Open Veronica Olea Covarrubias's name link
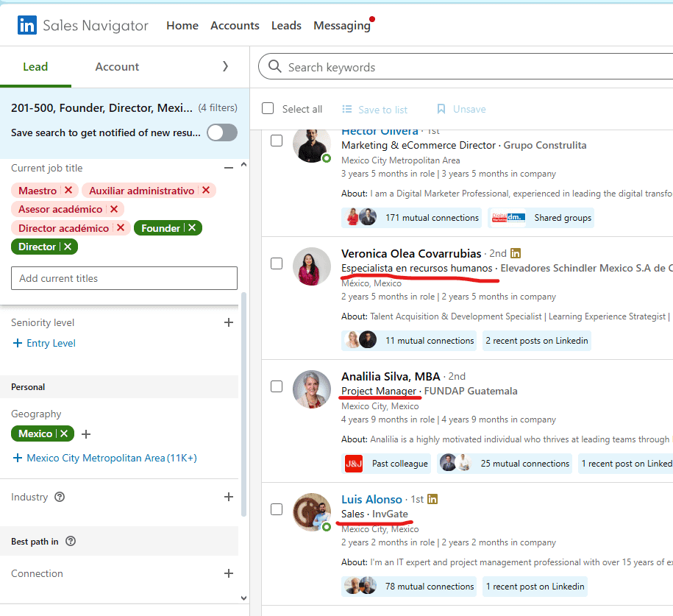 point(411,253)
